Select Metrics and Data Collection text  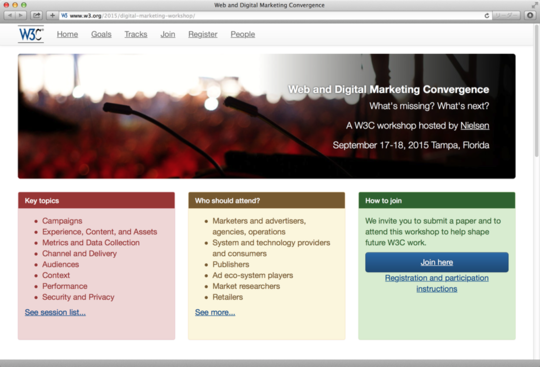[91, 243]
